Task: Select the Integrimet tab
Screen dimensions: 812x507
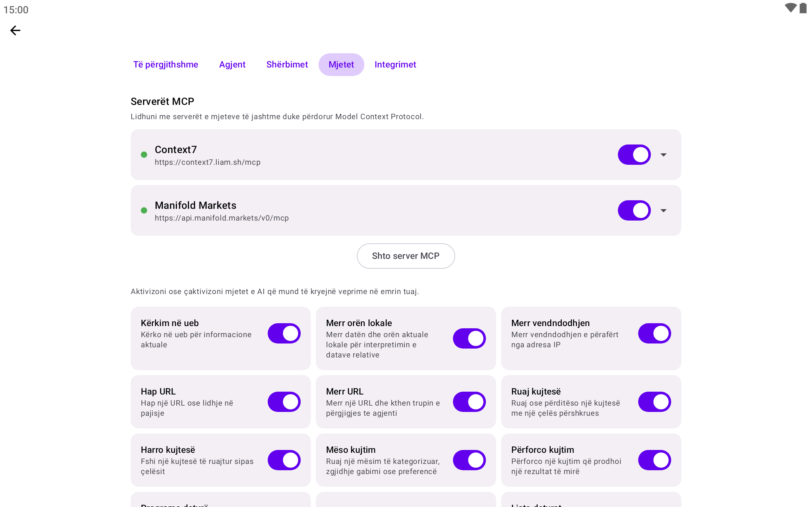Action: point(395,64)
